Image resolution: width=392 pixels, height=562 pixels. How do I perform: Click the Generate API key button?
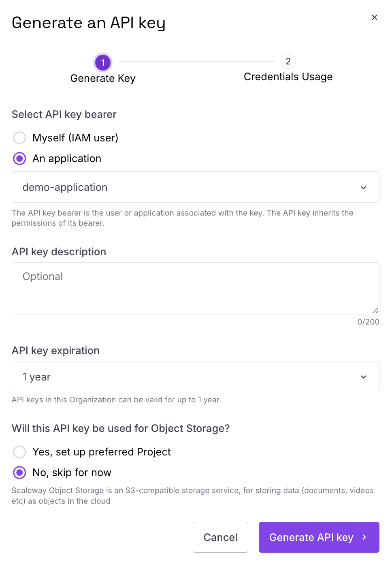319,537
